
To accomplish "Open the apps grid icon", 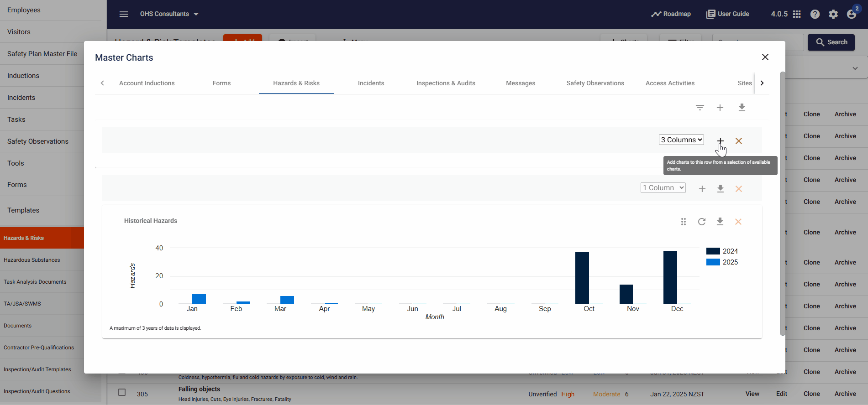I will [x=797, y=14].
